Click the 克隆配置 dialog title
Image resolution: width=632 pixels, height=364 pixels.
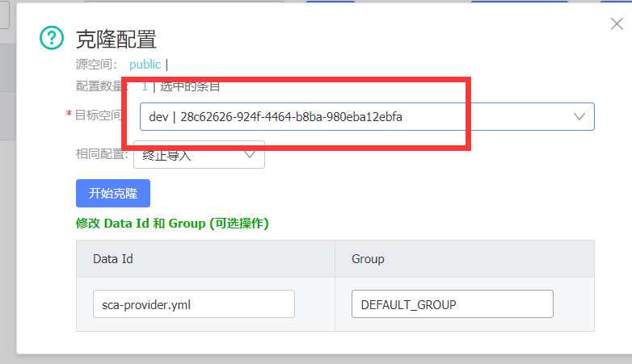tap(116, 39)
